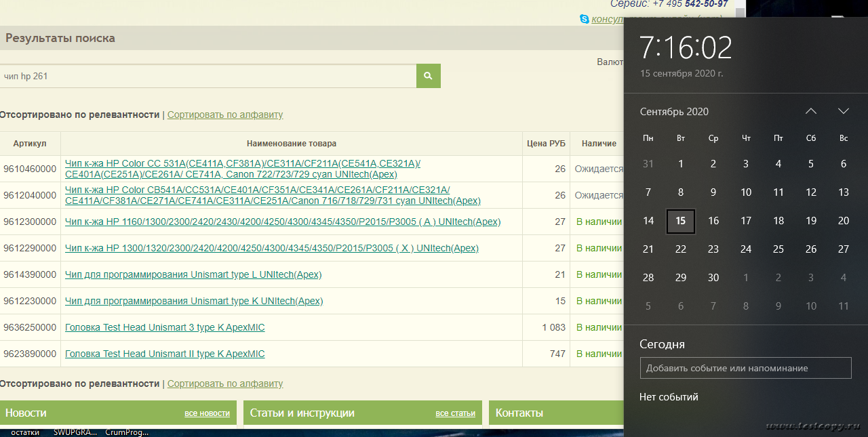Click 'Сентябрь 2020' month header
The width and height of the screenshot is (868, 437).
(x=674, y=111)
